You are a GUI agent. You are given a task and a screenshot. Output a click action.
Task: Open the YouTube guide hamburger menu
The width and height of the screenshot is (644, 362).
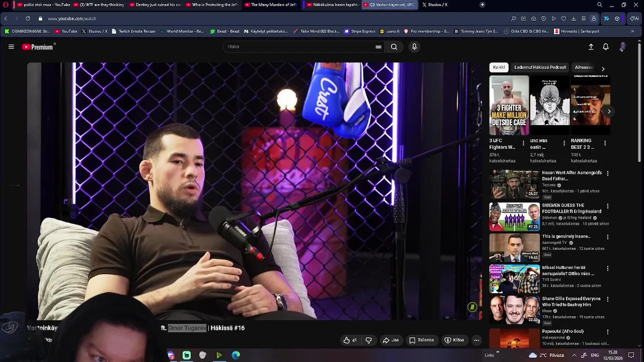coord(11,47)
